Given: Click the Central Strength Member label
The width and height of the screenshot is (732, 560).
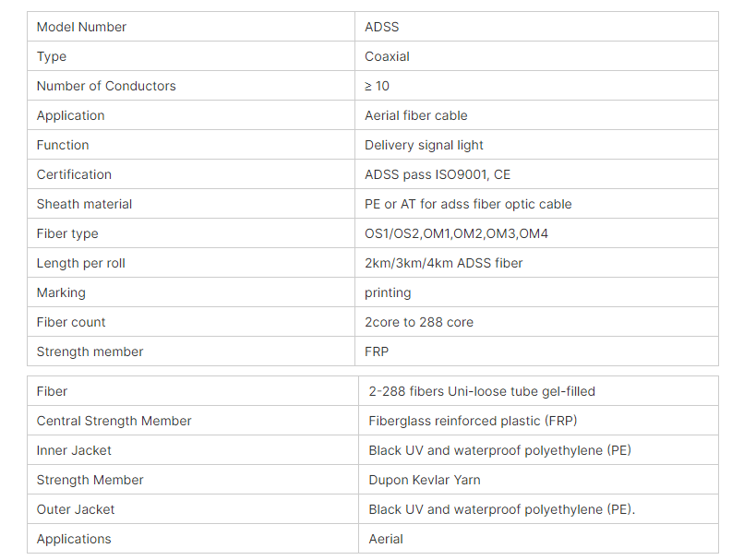Looking at the screenshot, I should point(114,421).
